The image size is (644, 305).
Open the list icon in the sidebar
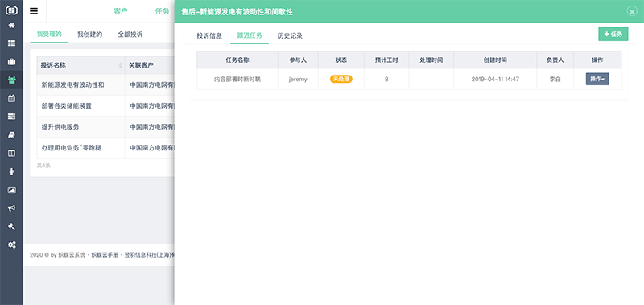point(11,43)
